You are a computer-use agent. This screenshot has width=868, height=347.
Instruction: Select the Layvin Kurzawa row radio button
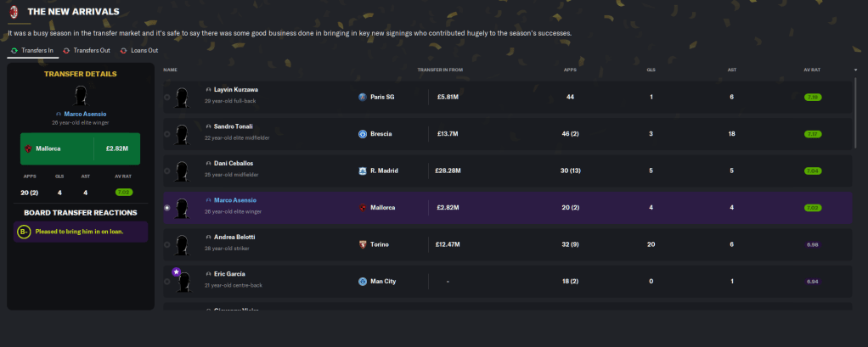coord(166,98)
